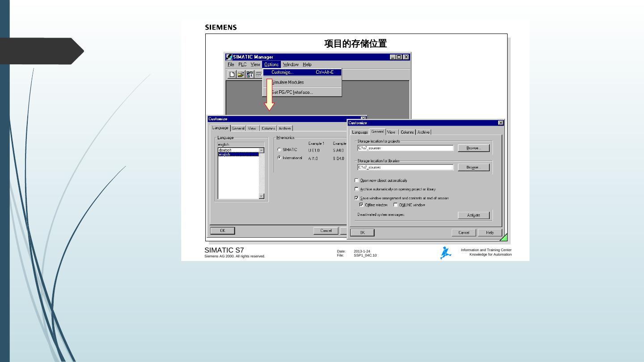This screenshot has height=362, width=644.
Task: Select deutsch in the language list
Action: (x=238, y=150)
